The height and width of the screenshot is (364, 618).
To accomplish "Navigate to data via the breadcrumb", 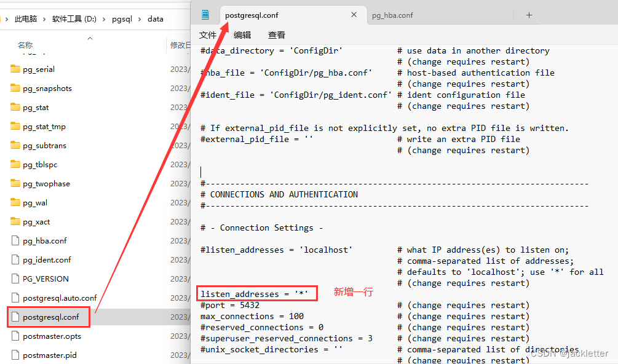I will click(x=155, y=18).
